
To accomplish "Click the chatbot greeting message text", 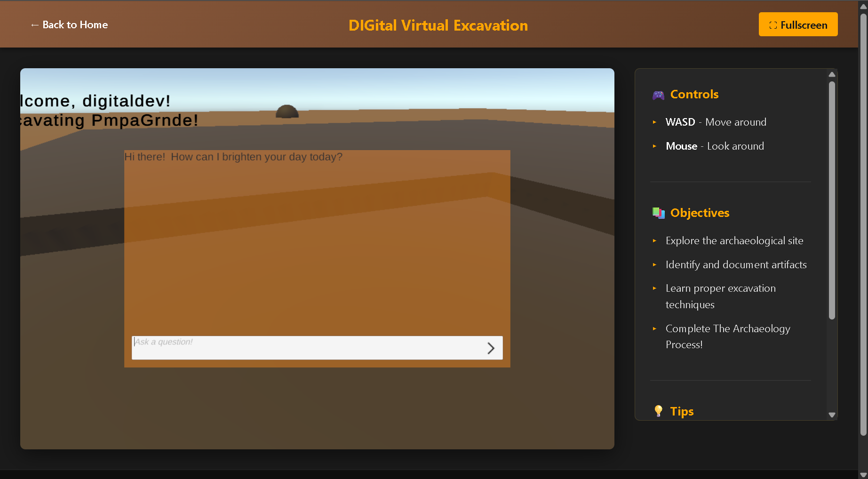I will pyautogui.click(x=233, y=157).
